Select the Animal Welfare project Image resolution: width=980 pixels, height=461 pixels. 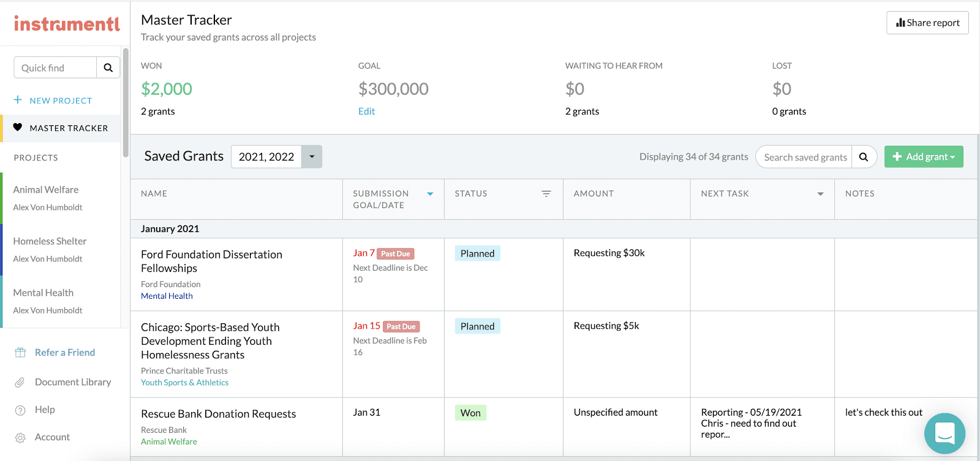[61, 198]
